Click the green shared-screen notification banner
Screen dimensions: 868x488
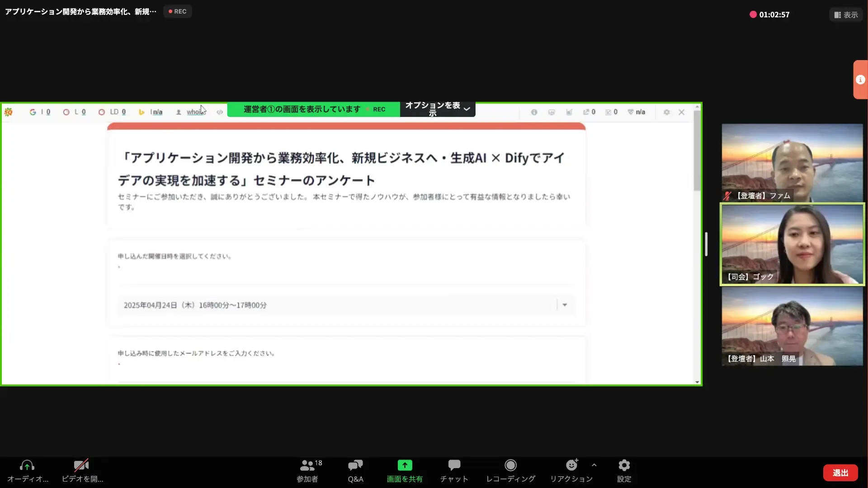pyautogui.click(x=314, y=109)
